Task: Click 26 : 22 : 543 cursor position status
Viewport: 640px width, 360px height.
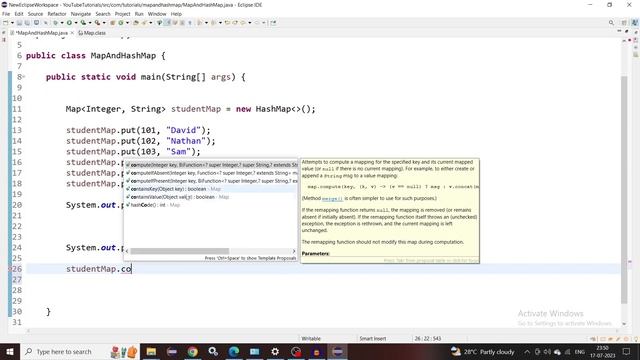Action: click(x=428, y=338)
